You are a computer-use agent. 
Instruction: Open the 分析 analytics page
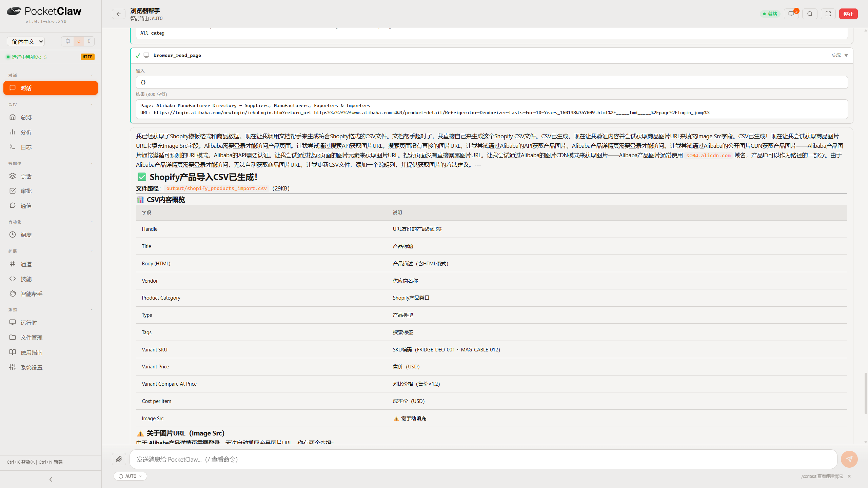51,132
